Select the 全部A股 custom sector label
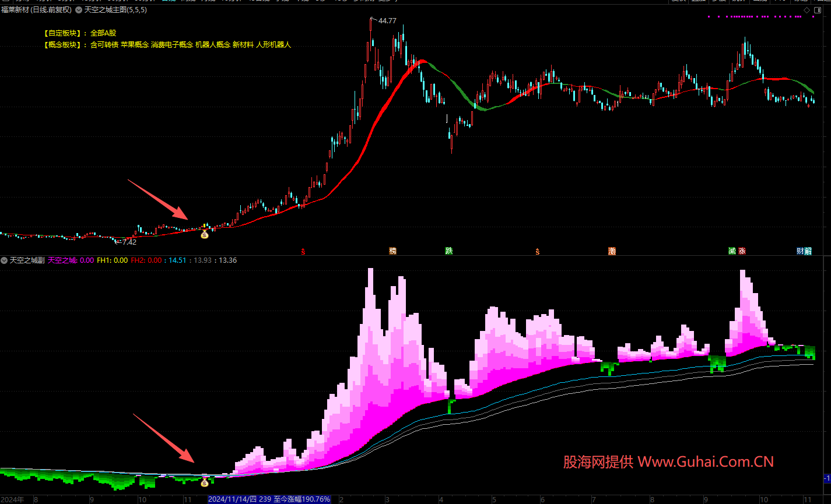This screenshot has width=831, height=504. 103,33
